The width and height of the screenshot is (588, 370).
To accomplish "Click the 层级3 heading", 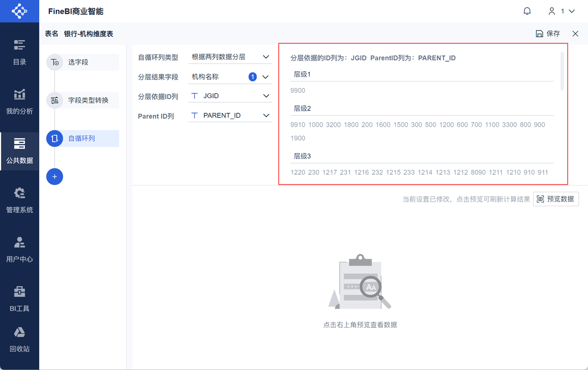I will coord(302,156).
